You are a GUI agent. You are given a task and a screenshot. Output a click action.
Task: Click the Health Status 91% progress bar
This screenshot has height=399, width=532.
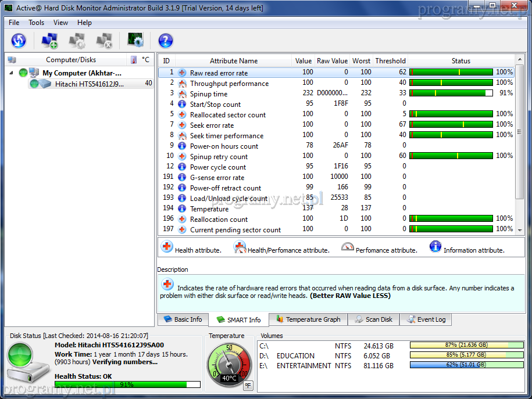click(x=127, y=384)
